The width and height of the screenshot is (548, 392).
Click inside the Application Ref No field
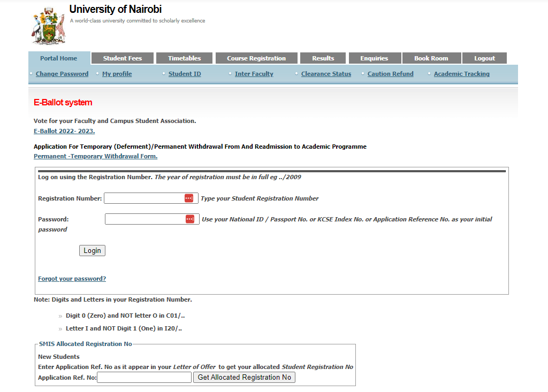point(143,377)
